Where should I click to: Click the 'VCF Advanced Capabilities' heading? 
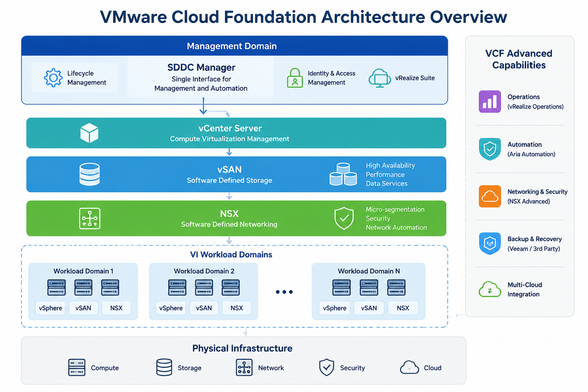[519, 59]
